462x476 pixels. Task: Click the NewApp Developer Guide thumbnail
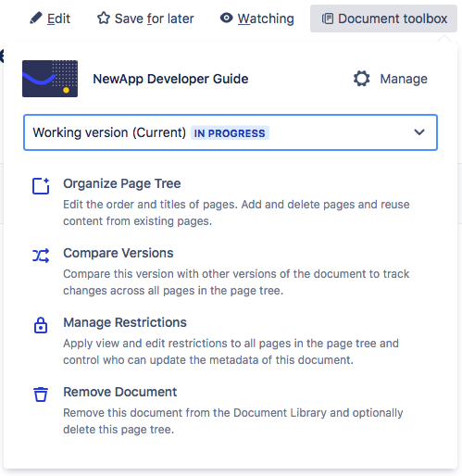50,79
